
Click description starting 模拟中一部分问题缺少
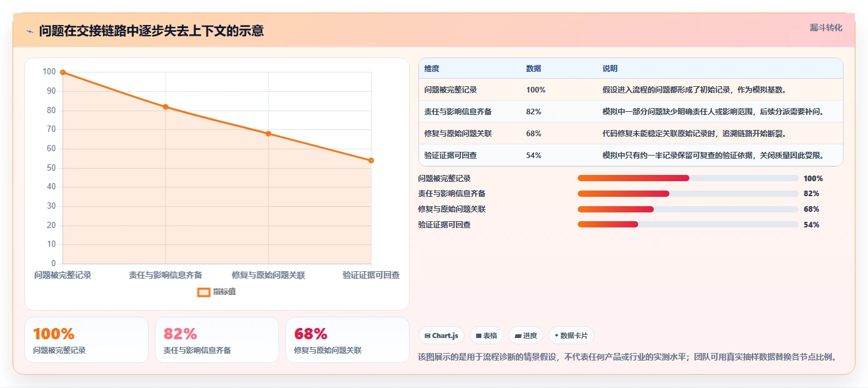(x=713, y=112)
